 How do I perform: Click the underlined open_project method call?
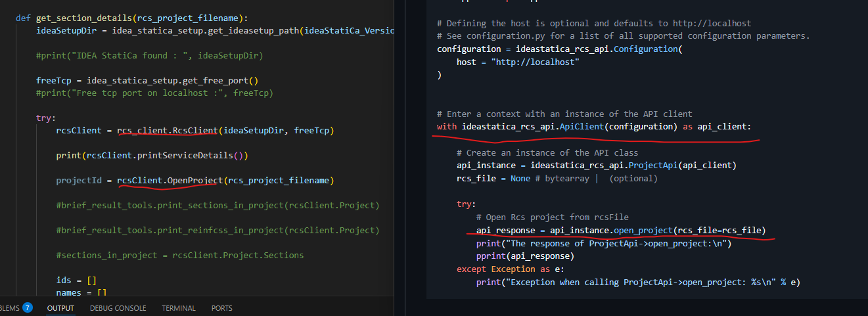click(644, 231)
